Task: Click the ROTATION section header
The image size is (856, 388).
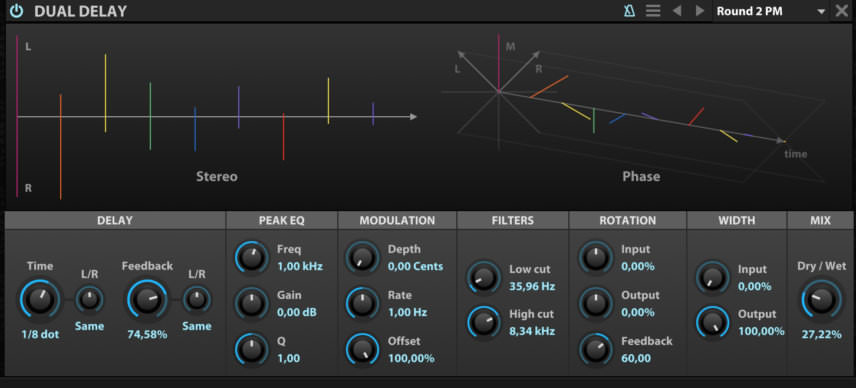Action: point(627,220)
